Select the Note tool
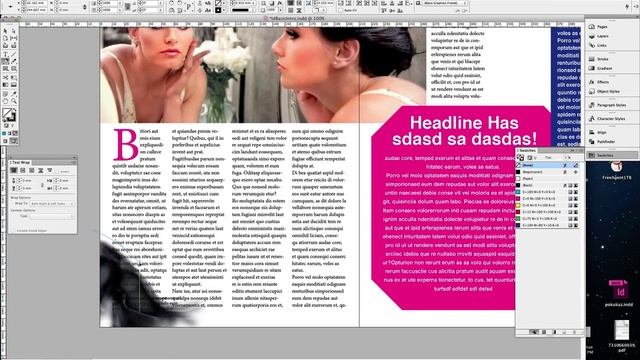The image size is (640, 360). click(x=5, y=93)
